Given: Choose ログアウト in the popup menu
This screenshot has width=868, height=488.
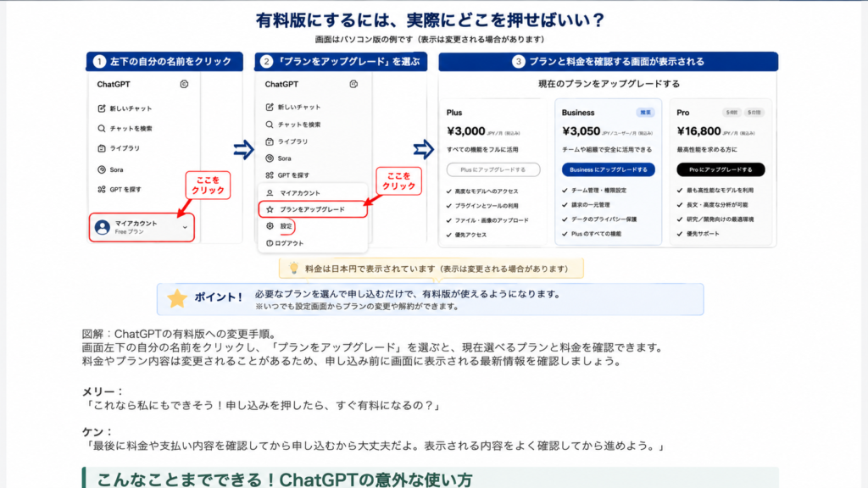Looking at the screenshot, I should click(x=289, y=243).
